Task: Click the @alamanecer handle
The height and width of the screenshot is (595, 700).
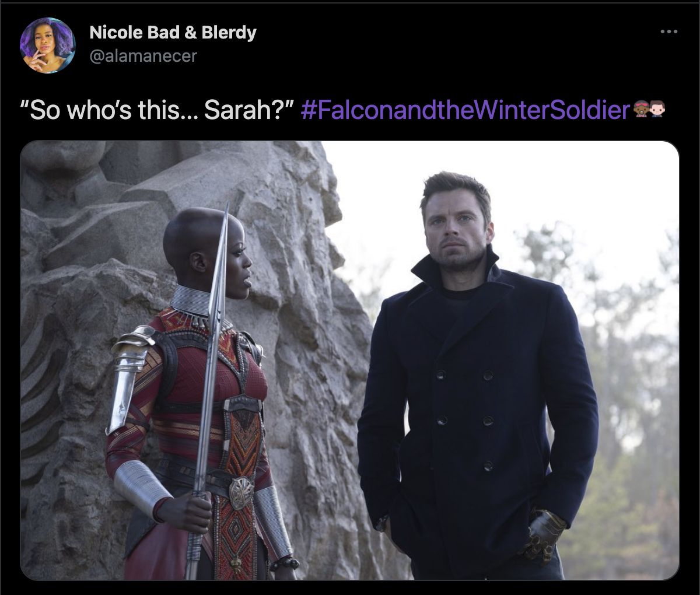Action: [x=143, y=56]
